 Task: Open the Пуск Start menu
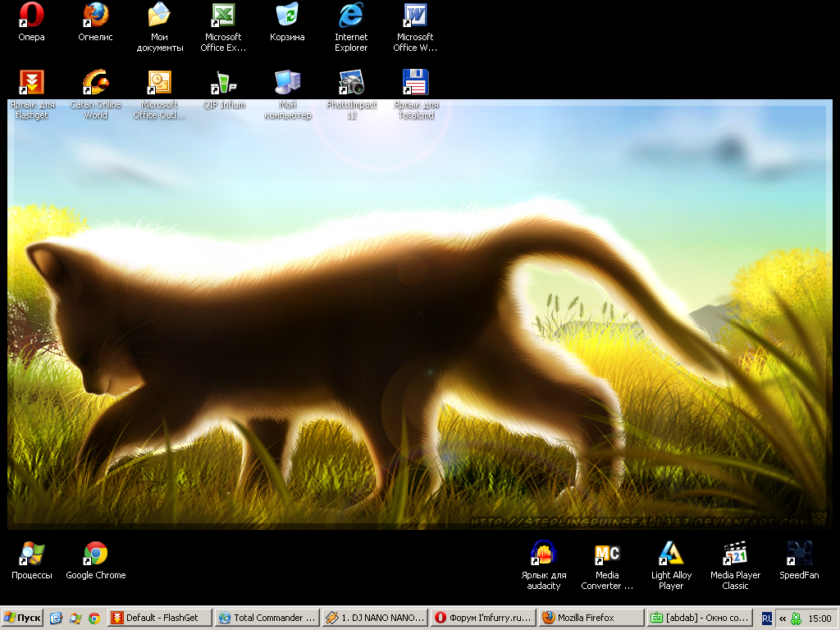point(23,618)
